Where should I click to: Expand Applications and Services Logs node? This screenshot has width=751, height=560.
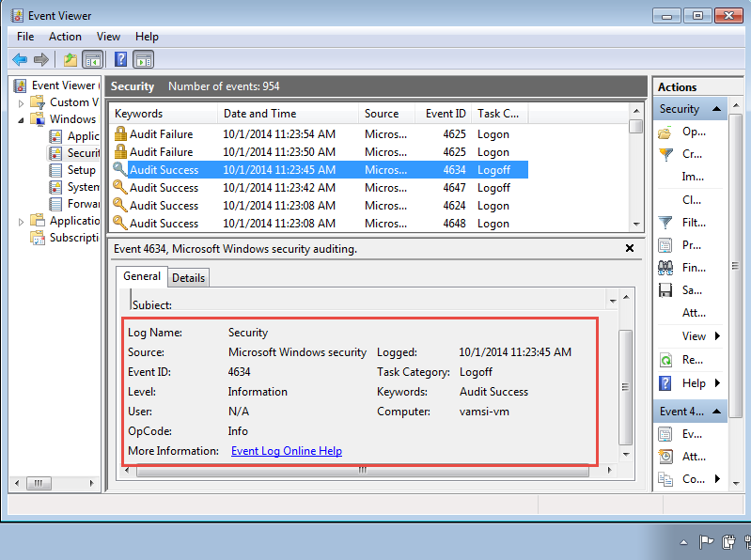(x=21, y=222)
